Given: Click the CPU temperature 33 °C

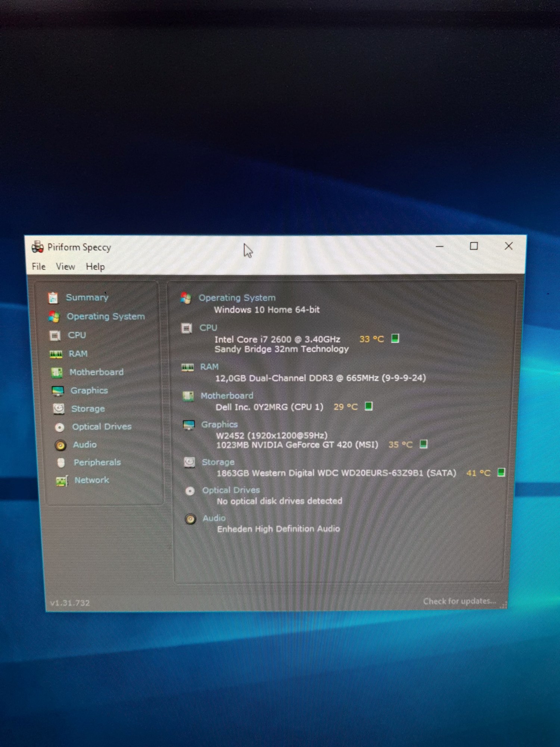Looking at the screenshot, I should click(x=371, y=339).
